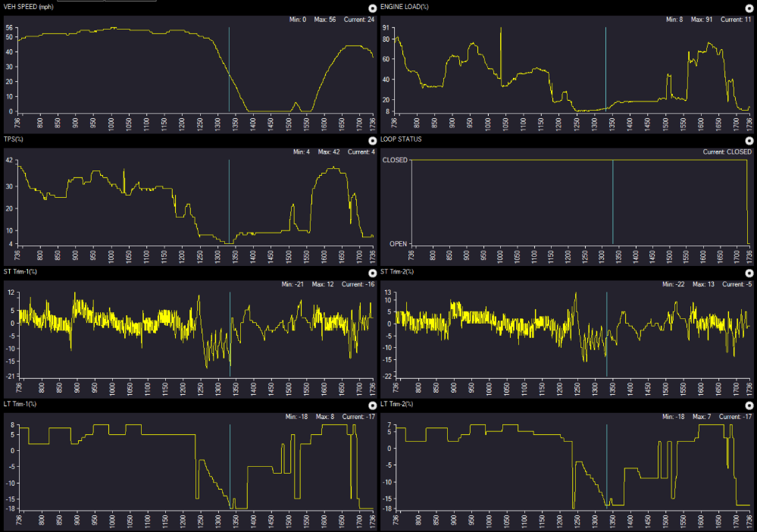Click the cursor line in TPS graph
The height and width of the screenshot is (532, 757).
click(229, 201)
